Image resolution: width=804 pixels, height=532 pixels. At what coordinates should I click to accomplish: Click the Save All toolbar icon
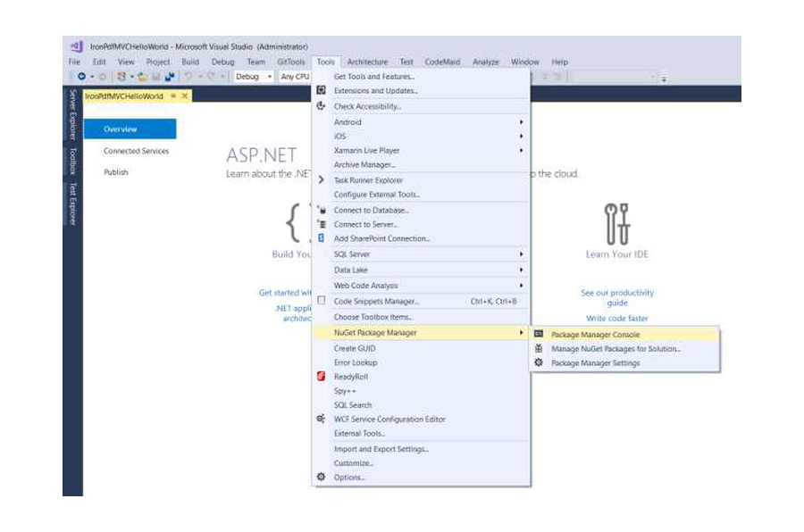pyautogui.click(x=170, y=77)
